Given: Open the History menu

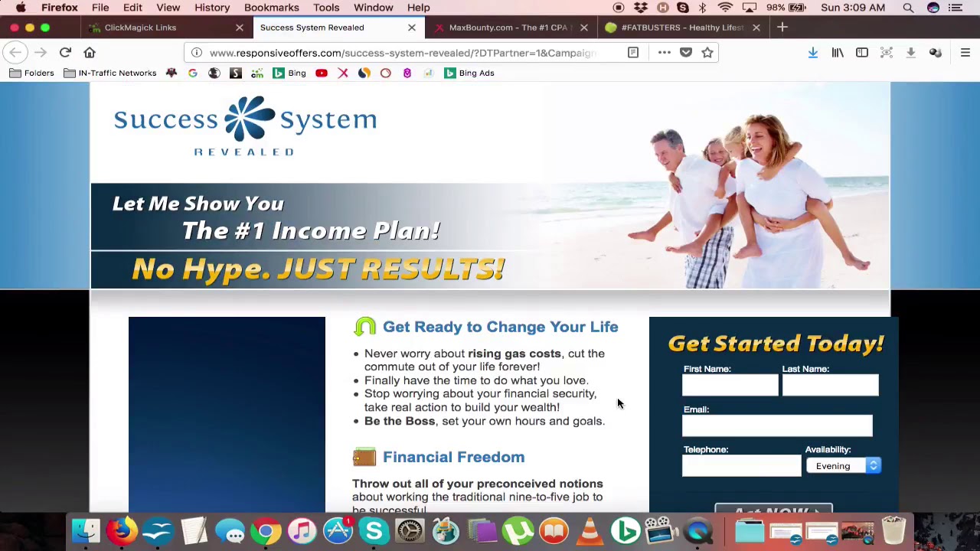Looking at the screenshot, I should (212, 8).
